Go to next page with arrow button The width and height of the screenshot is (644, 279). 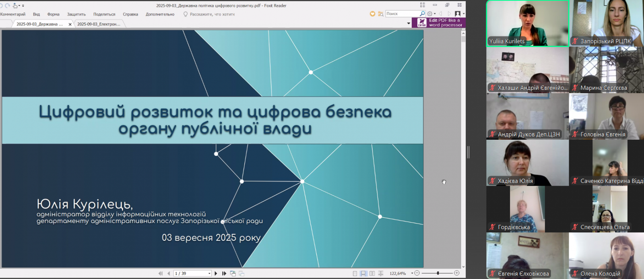click(x=216, y=273)
